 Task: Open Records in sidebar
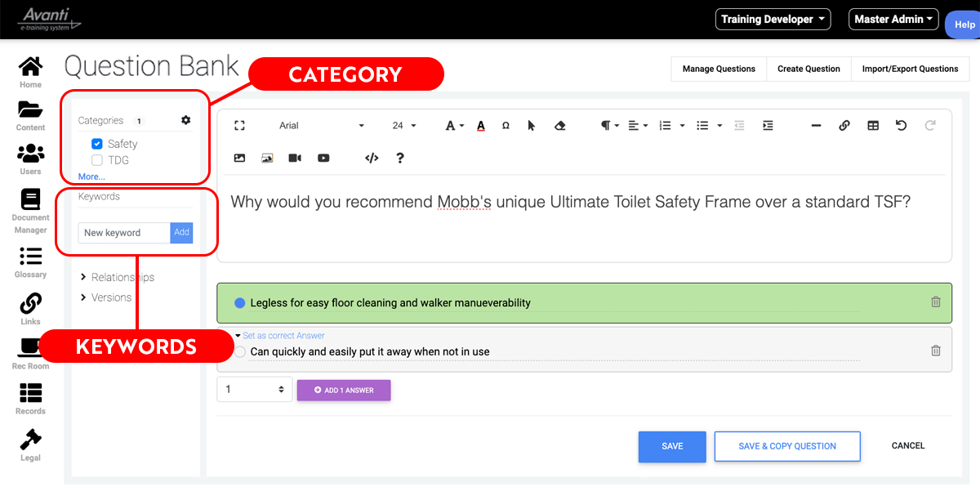tap(30, 399)
